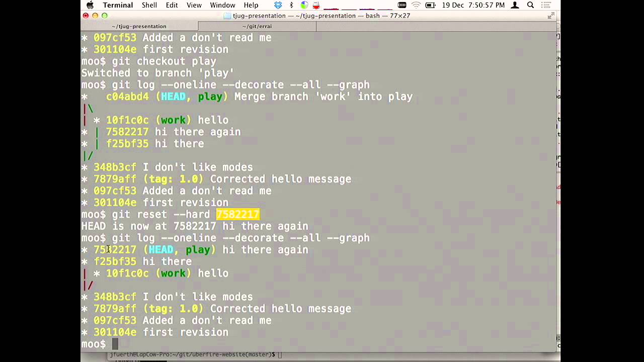The width and height of the screenshot is (644, 362).
Task: Click the block cursor at the last prompt
Action: (x=115, y=344)
